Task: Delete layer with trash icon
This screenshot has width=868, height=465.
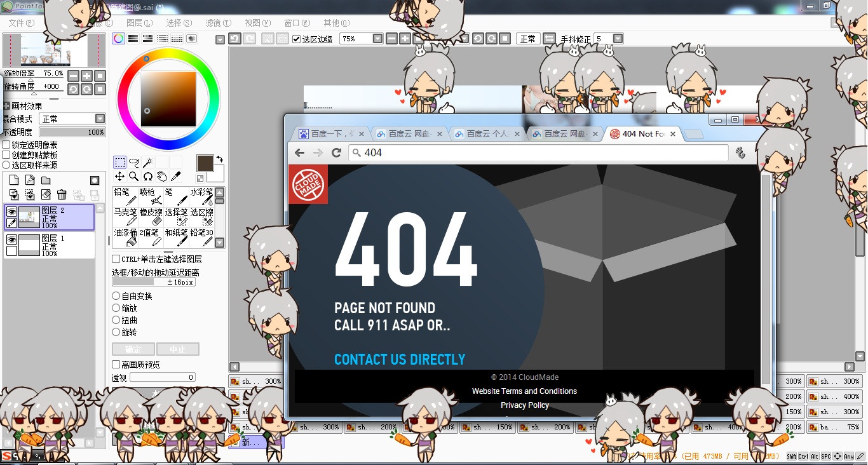Action: pos(62,194)
